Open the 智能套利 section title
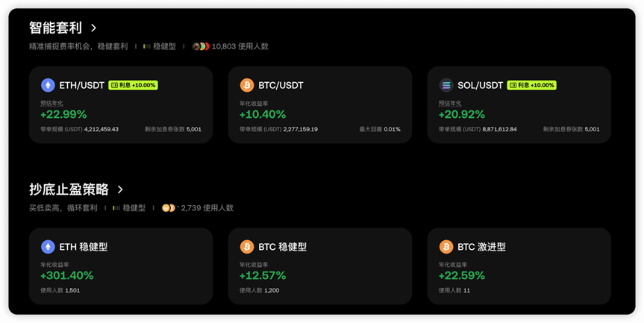The width and height of the screenshot is (644, 323). click(x=55, y=28)
